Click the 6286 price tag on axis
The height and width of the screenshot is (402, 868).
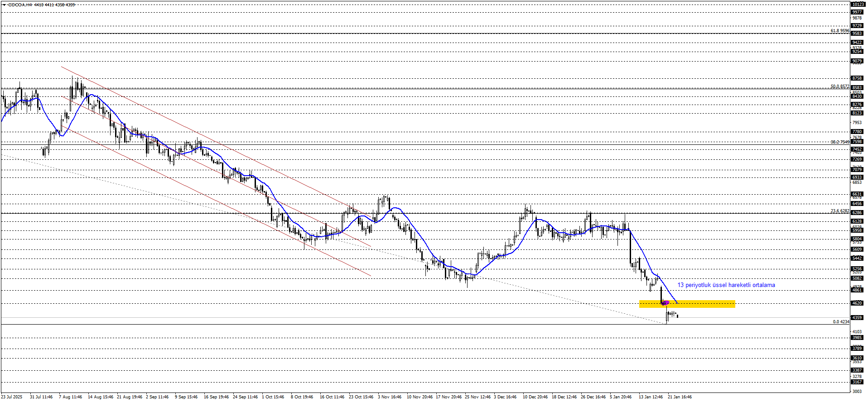(x=857, y=213)
